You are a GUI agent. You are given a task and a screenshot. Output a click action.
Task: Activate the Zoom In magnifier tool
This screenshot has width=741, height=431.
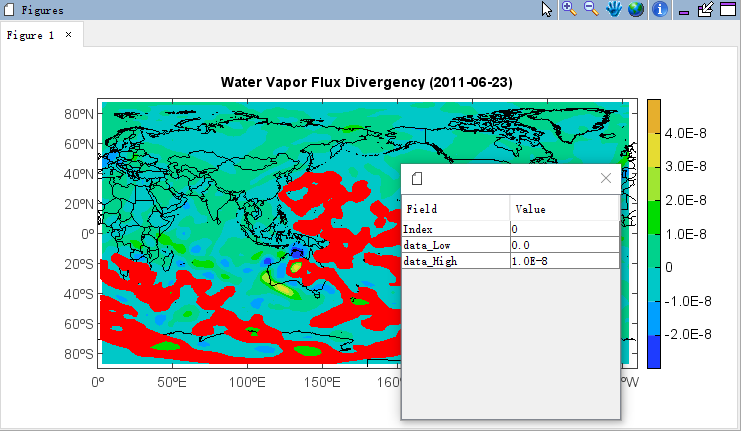tap(569, 9)
